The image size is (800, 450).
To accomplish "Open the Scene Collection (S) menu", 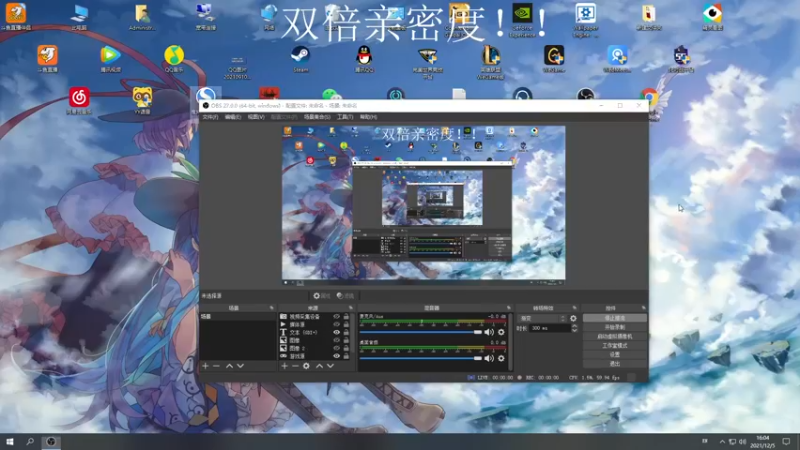I will click(x=317, y=117).
